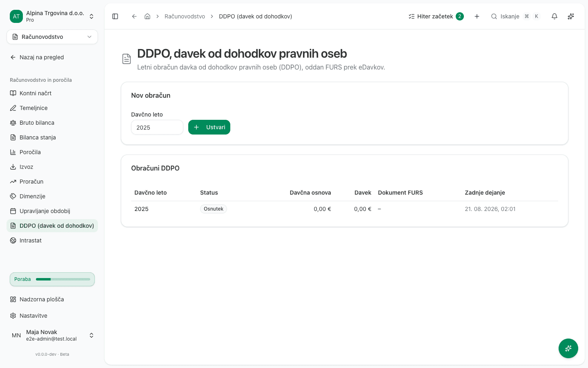Open Izvoz download icon item
Screen dimensions: 588x368
pos(52,167)
